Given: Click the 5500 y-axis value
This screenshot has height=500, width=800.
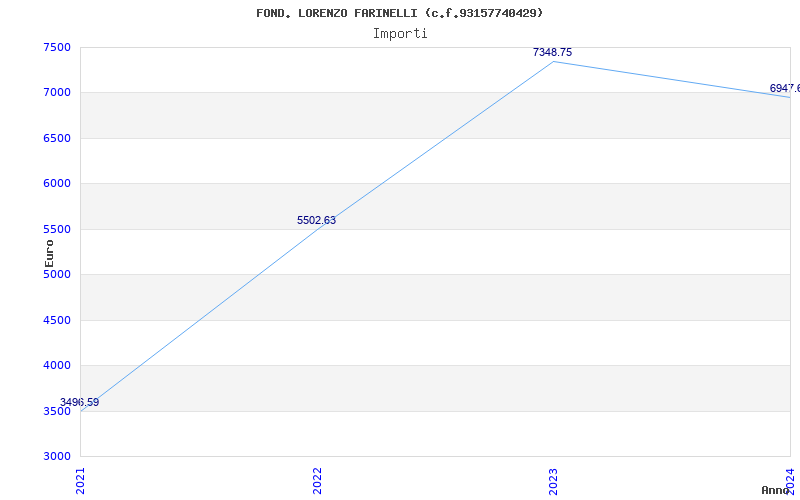Looking at the screenshot, I should tap(57, 229).
